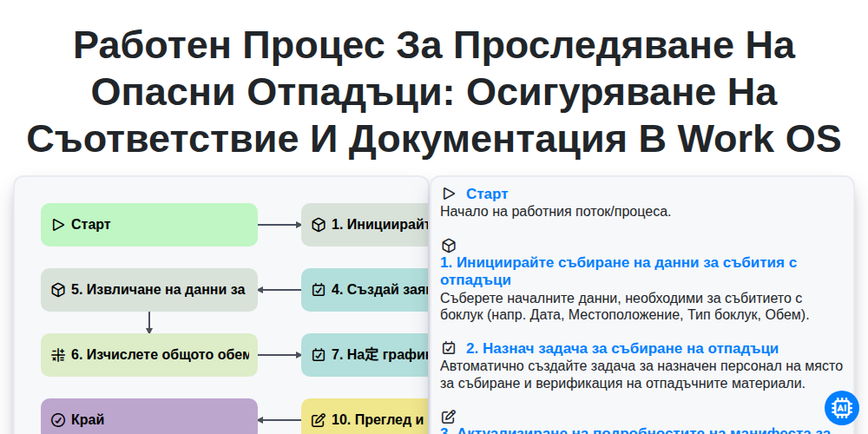Screen dimensions: 868x434
Task: Click the cube icon above step 1 heading
Action: tap(449, 246)
